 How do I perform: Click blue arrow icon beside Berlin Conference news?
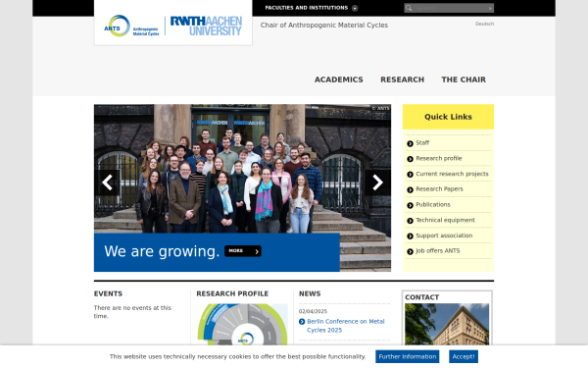pos(302,322)
